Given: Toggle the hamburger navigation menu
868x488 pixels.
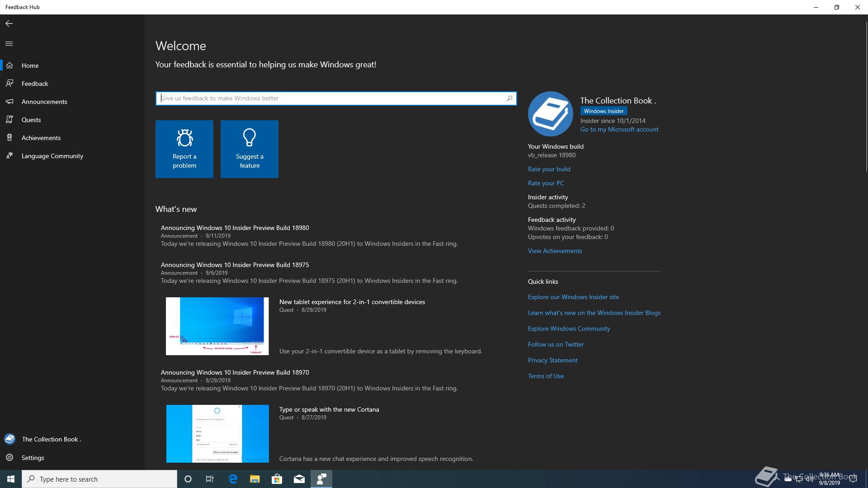Looking at the screenshot, I should (x=9, y=43).
